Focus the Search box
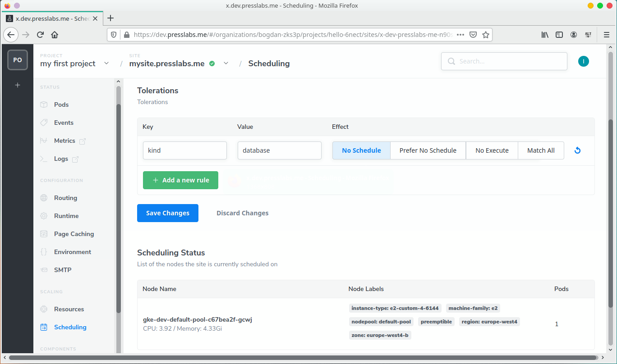 point(504,61)
